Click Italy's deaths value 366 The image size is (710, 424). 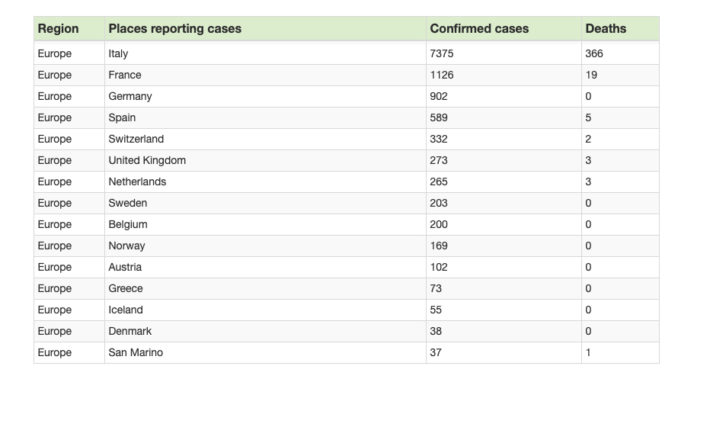pos(594,54)
